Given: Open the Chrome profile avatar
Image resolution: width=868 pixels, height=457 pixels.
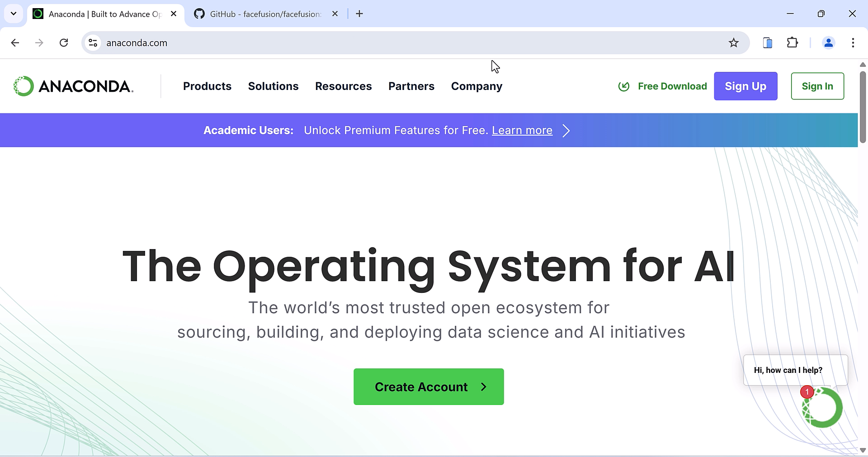Looking at the screenshot, I should tap(828, 43).
